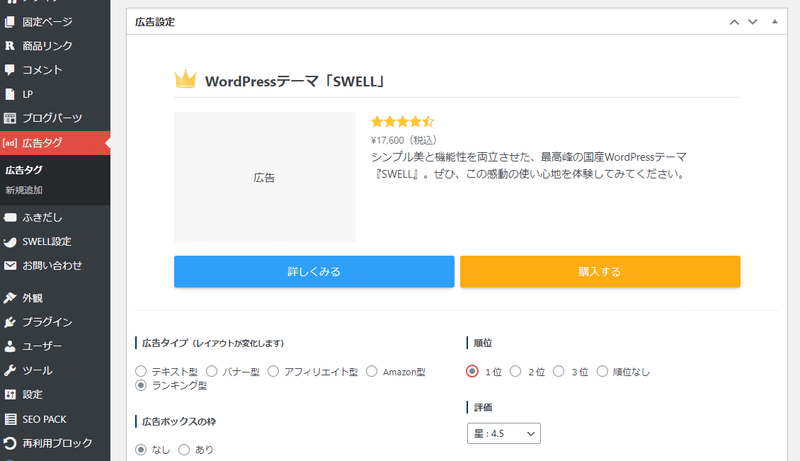The height and width of the screenshot is (461, 800).
Task: Choose 順位なし ranking option
Action: [603, 371]
